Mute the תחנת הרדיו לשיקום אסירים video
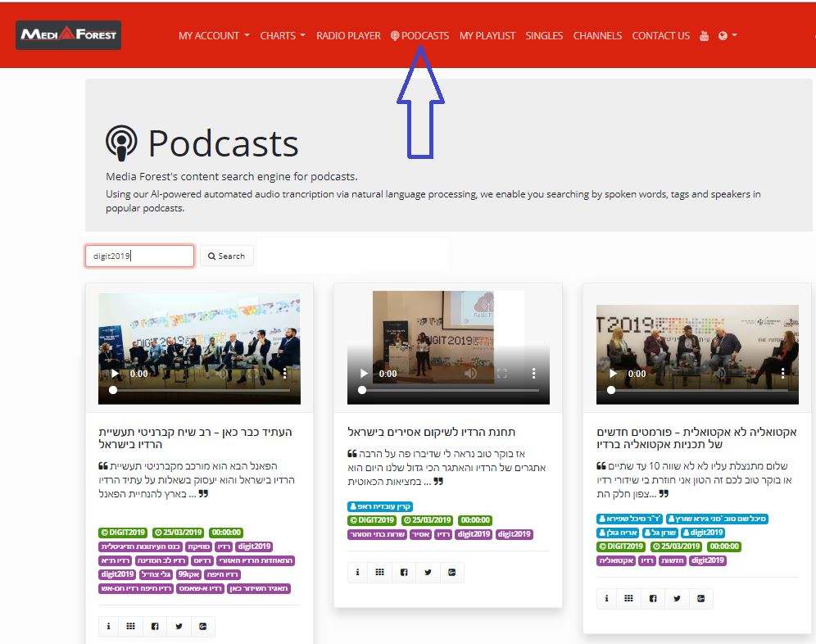The width and height of the screenshot is (816, 644). click(x=470, y=374)
